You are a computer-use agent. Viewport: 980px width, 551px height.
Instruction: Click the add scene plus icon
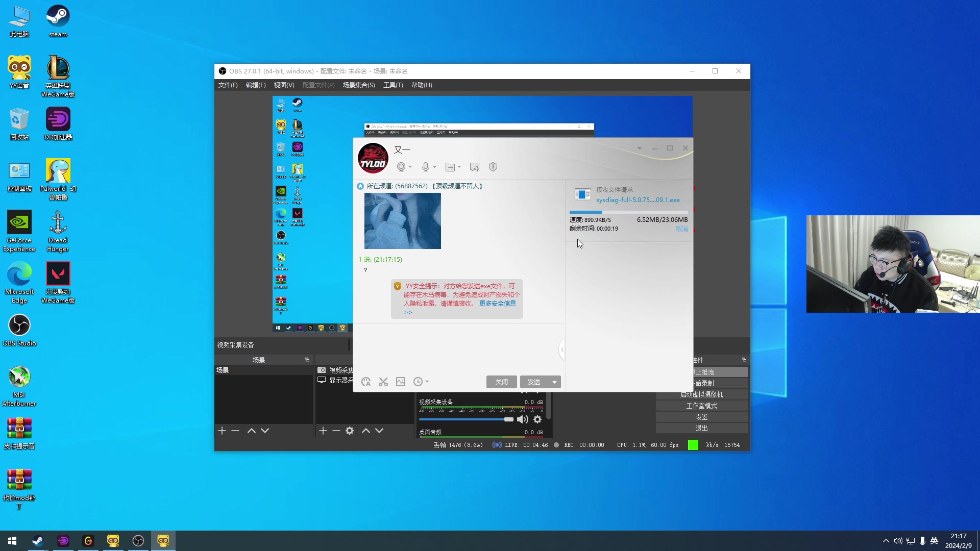point(222,431)
